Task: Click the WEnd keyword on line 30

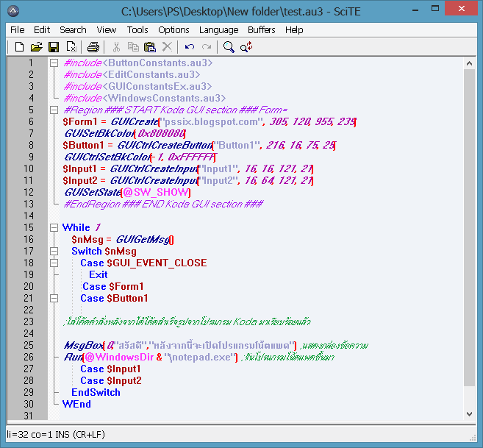Action: click(x=76, y=404)
